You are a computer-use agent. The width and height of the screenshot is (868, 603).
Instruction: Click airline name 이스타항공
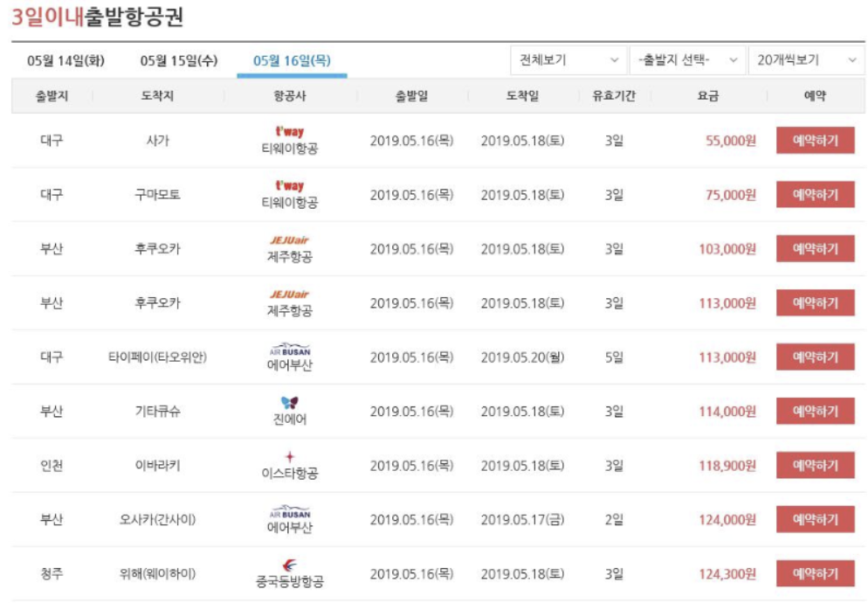[290, 474]
